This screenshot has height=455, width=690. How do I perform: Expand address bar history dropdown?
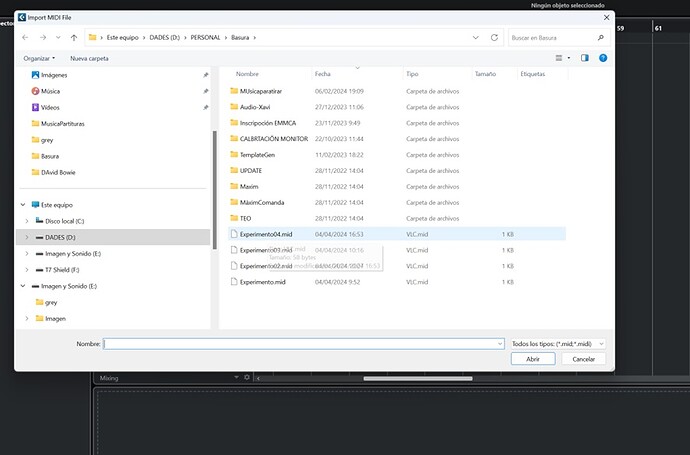click(x=476, y=37)
